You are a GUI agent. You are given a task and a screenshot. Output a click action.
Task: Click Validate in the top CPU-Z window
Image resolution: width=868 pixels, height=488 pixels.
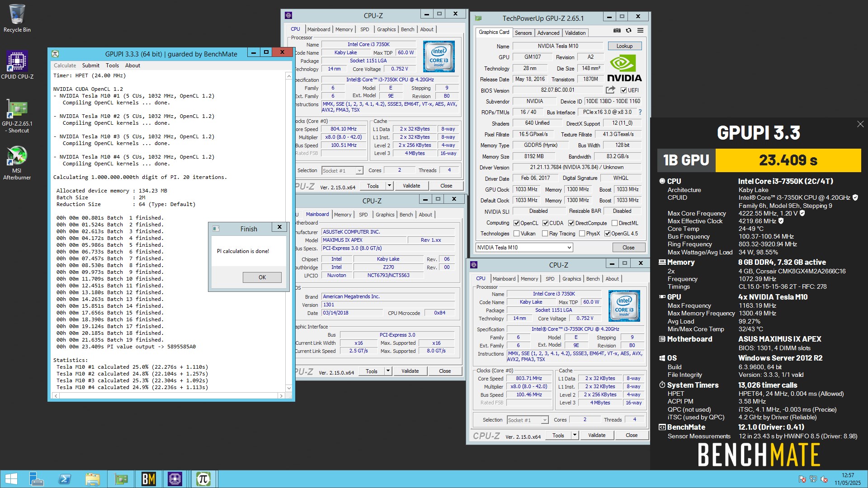411,186
